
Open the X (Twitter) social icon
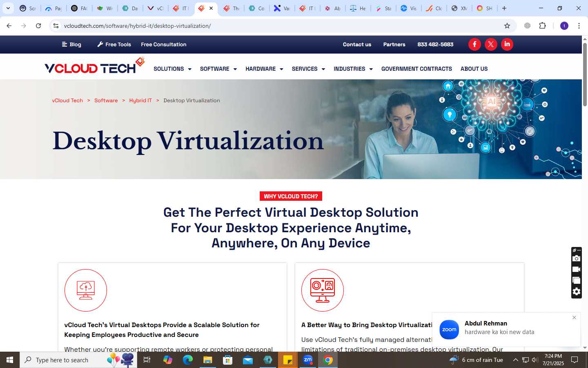(x=491, y=44)
